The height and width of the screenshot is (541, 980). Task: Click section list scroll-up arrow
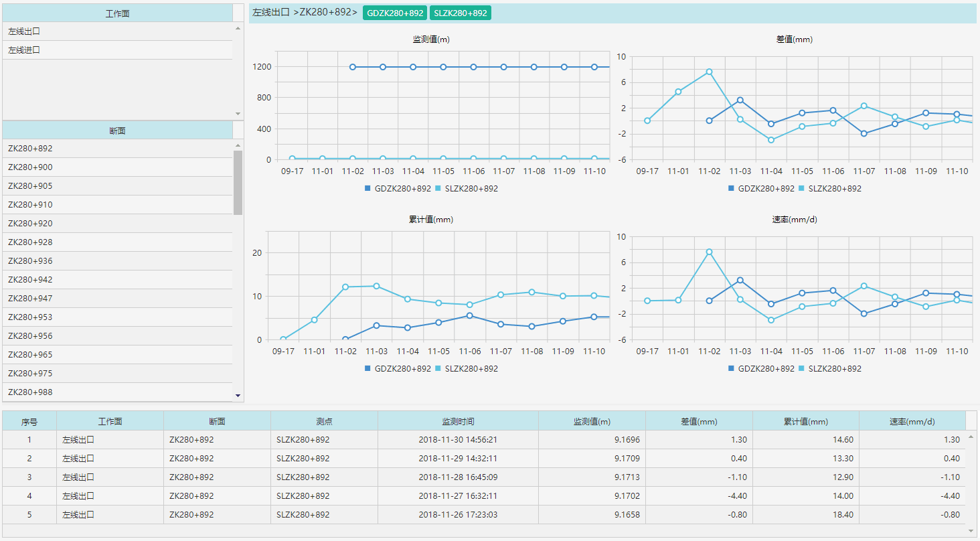[238, 145]
